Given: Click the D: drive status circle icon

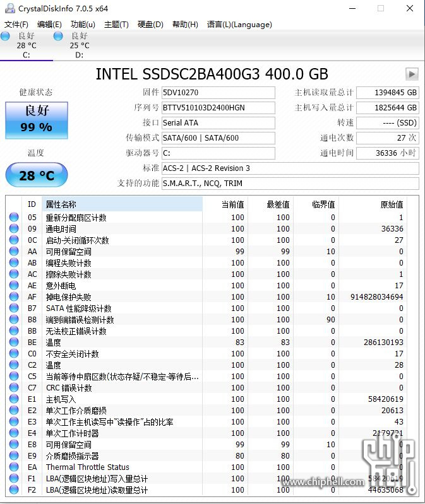Looking at the screenshot, I should pos(58,37).
